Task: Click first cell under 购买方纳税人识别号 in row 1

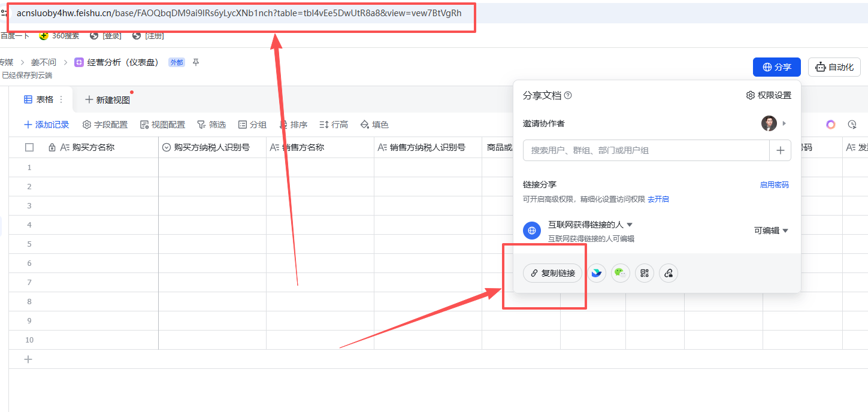Action: tap(213, 168)
